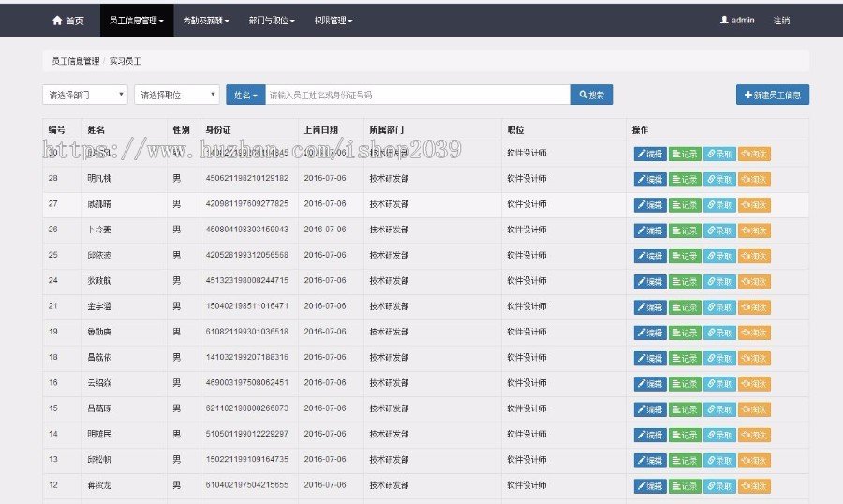Screen dimensions: 843x504
Task: Expand the 员工信息管理 nav menu
Action: (x=137, y=21)
